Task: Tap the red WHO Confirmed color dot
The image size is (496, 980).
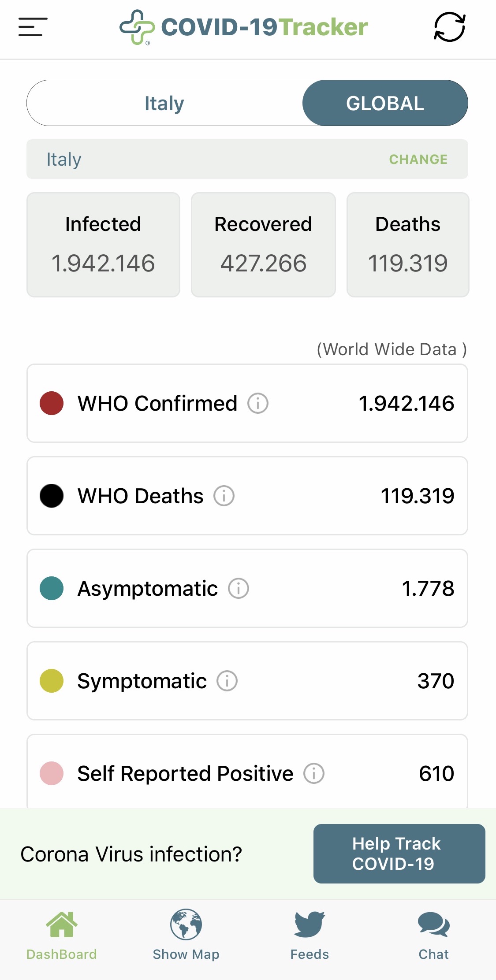Action: pos(52,403)
